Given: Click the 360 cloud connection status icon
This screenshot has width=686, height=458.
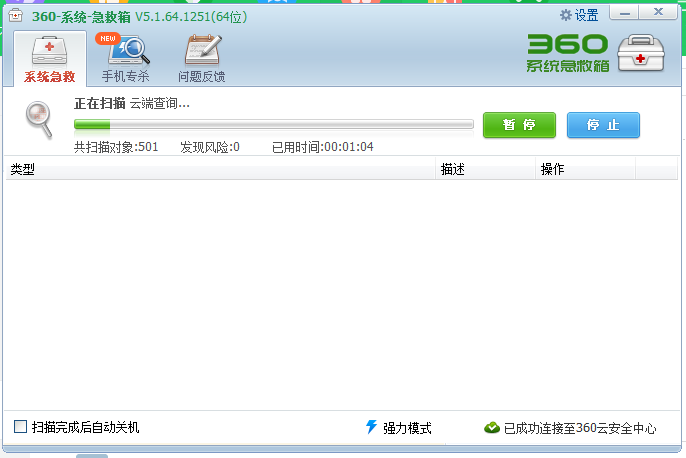Looking at the screenshot, I should [492, 427].
